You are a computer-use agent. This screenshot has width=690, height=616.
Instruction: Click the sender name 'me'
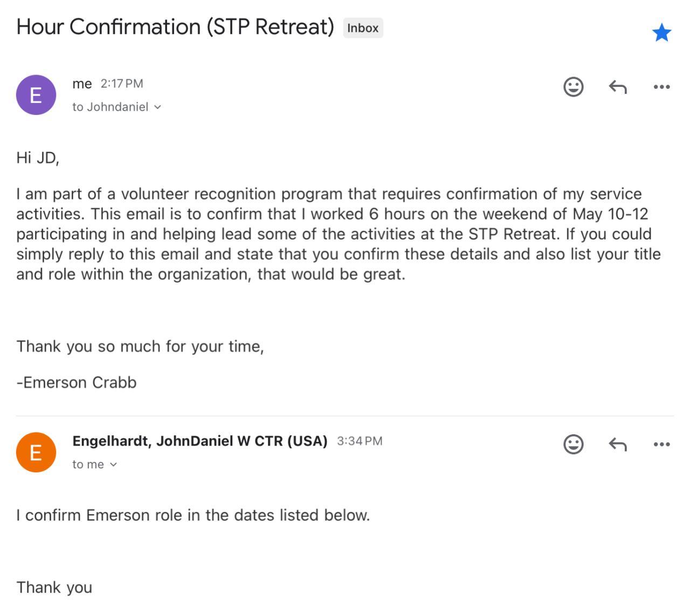coord(82,84)
